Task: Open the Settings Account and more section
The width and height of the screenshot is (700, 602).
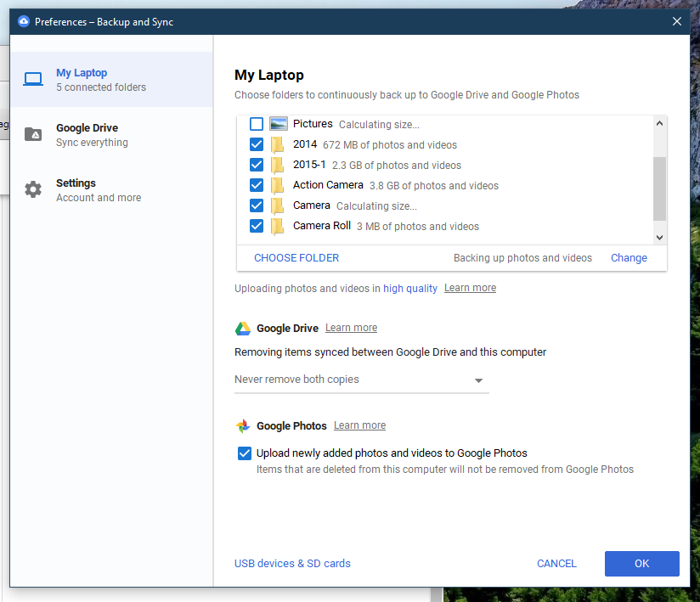Action: (x=111, y=190)
